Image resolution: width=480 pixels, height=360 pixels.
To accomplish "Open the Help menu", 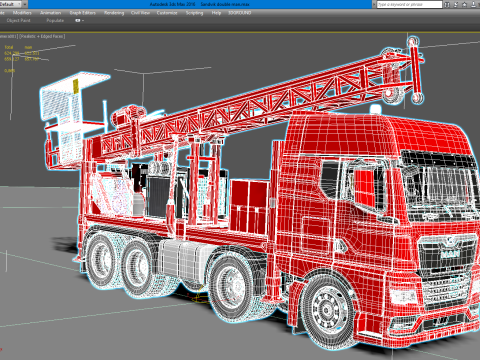I will click(216, 13).
